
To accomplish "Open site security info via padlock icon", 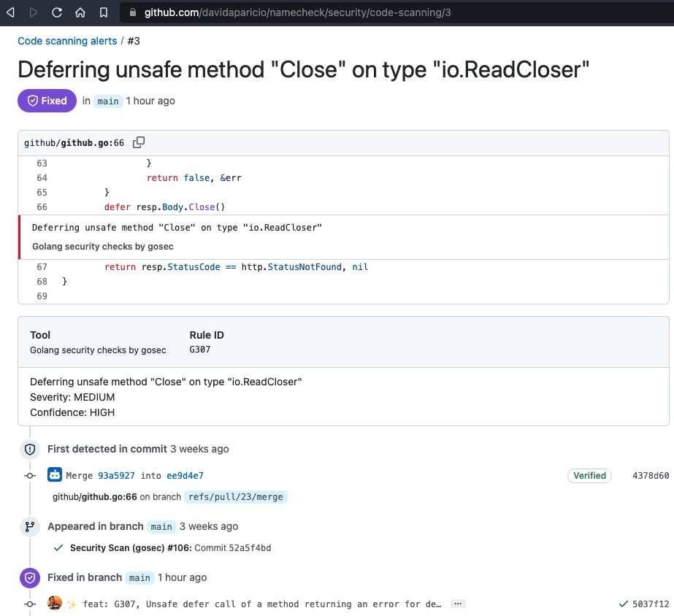I will [x=131, y=12].
